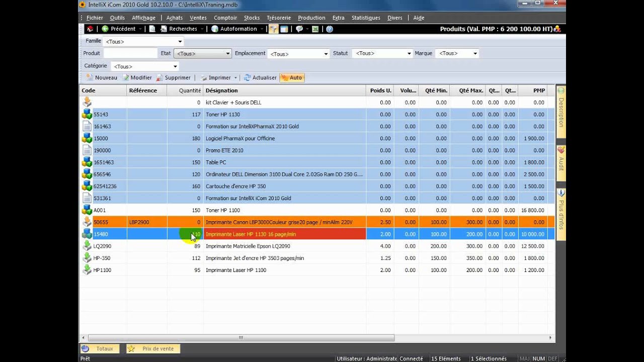Open the Statistiques menu
Screen dimensions: 644x362
[x=366, y=18]
